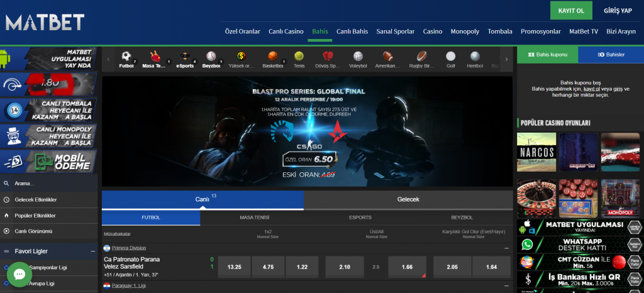Screen dimensions: 644x293
Task: Click the MATBET logo
Action: [45, 23]
